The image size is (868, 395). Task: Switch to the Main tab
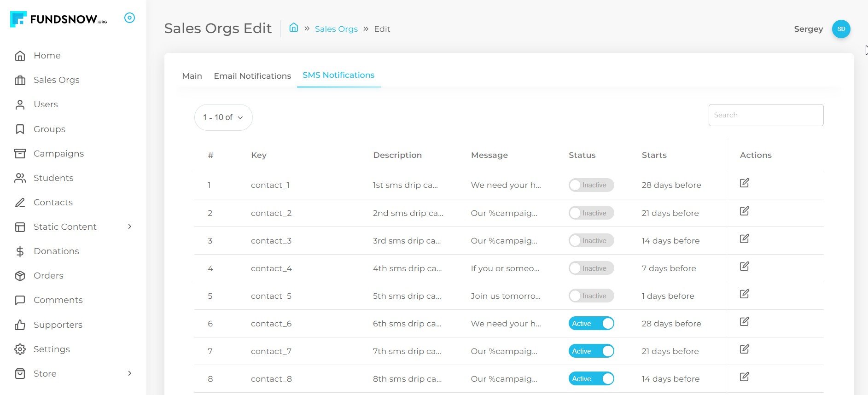pyautogui.click(x=192, y=76)
